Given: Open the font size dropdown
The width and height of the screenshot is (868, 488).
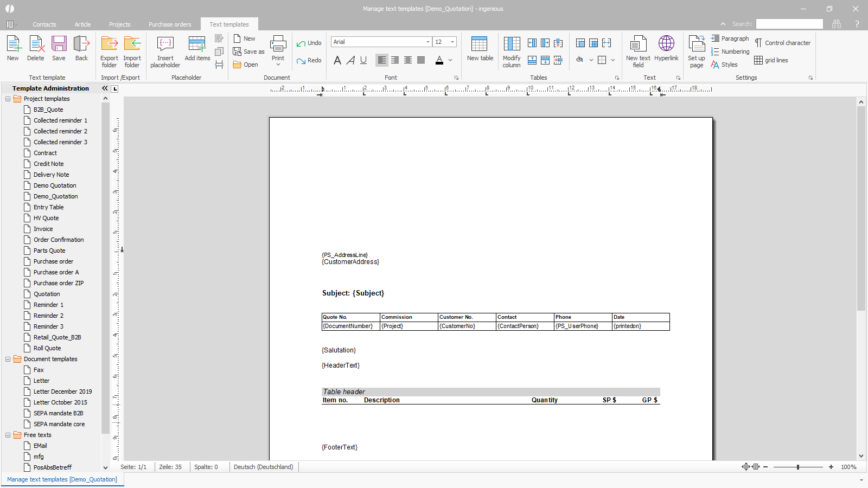Looking at the screenshot, I should click(x=452, y=42).
